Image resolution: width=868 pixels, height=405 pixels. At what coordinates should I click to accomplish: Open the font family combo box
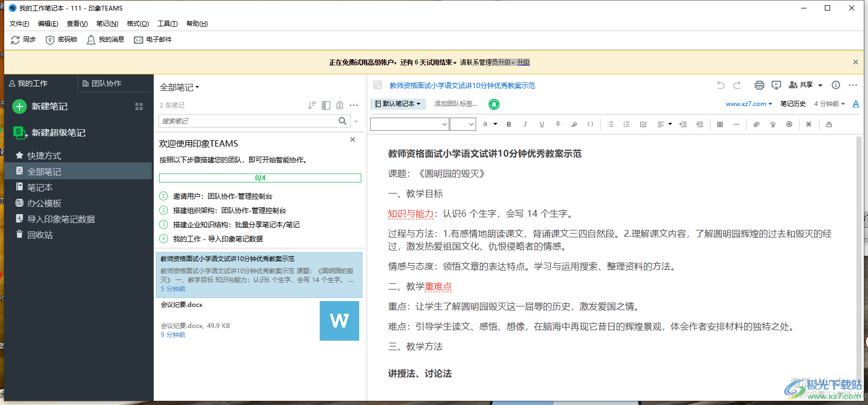(410, 124)
